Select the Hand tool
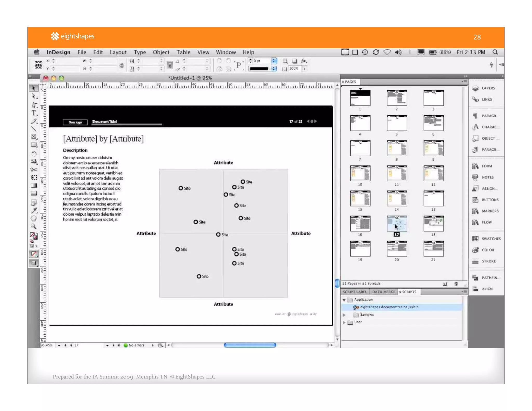This screenshot has height=411, width=532. 34,218
